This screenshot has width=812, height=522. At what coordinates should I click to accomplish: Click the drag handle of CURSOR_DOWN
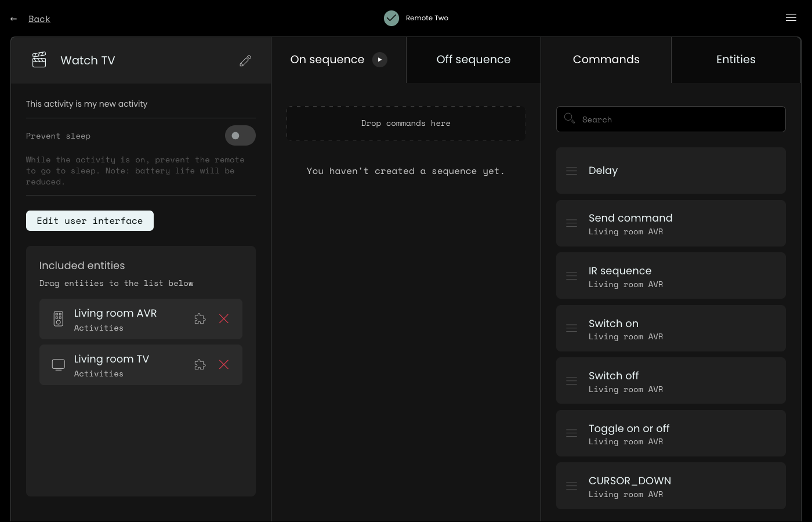click(572, 486)
